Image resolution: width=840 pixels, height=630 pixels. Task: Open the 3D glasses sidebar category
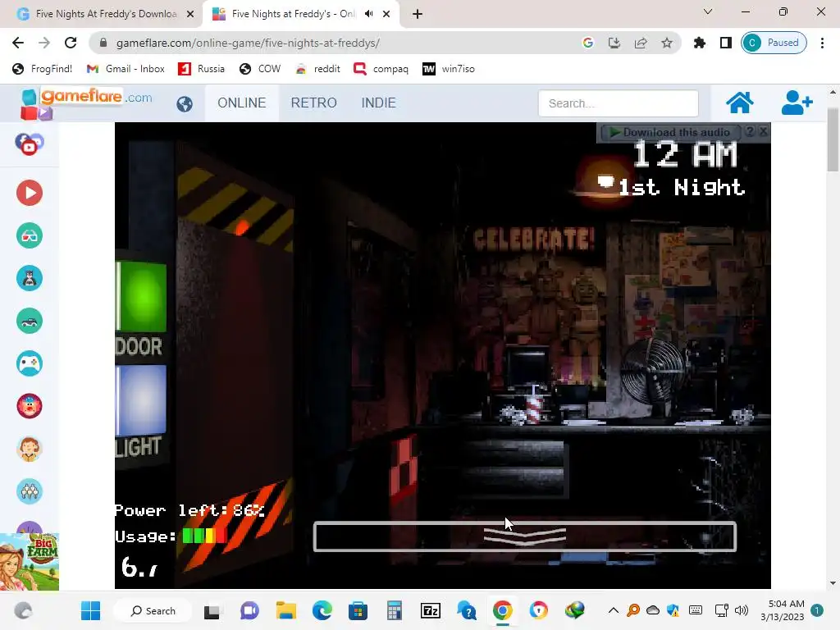pos(30,235)
